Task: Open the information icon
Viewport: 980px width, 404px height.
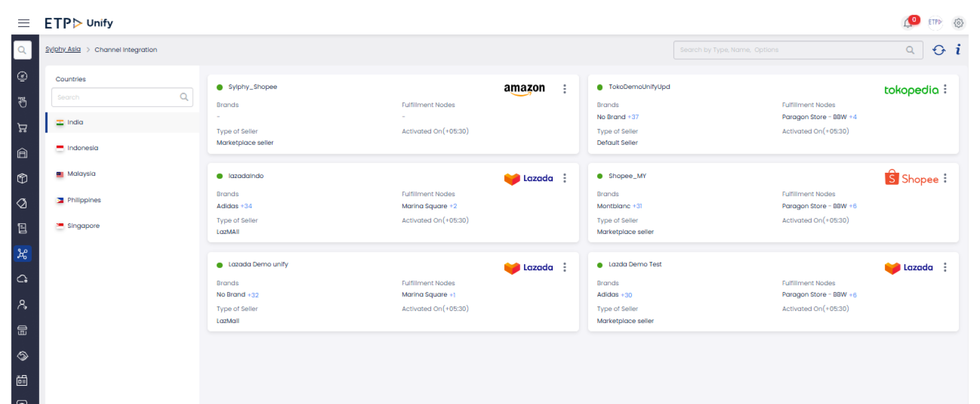Action: [958, 49]
